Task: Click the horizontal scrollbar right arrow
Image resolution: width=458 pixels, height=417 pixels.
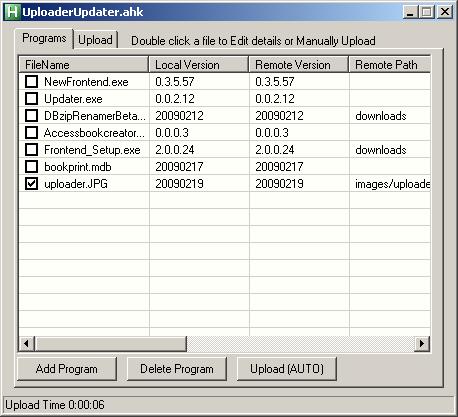Action: point(422,343)
